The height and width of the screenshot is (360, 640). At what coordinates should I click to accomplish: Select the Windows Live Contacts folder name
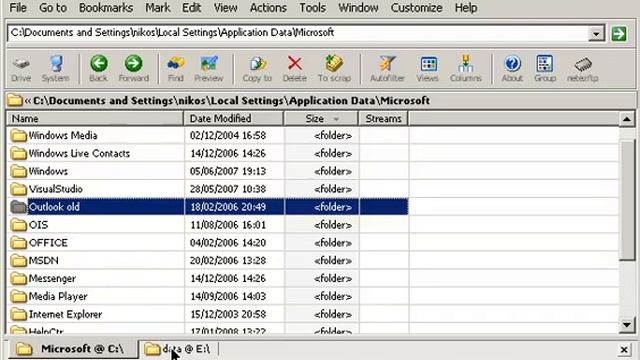(x=79, y=153)
